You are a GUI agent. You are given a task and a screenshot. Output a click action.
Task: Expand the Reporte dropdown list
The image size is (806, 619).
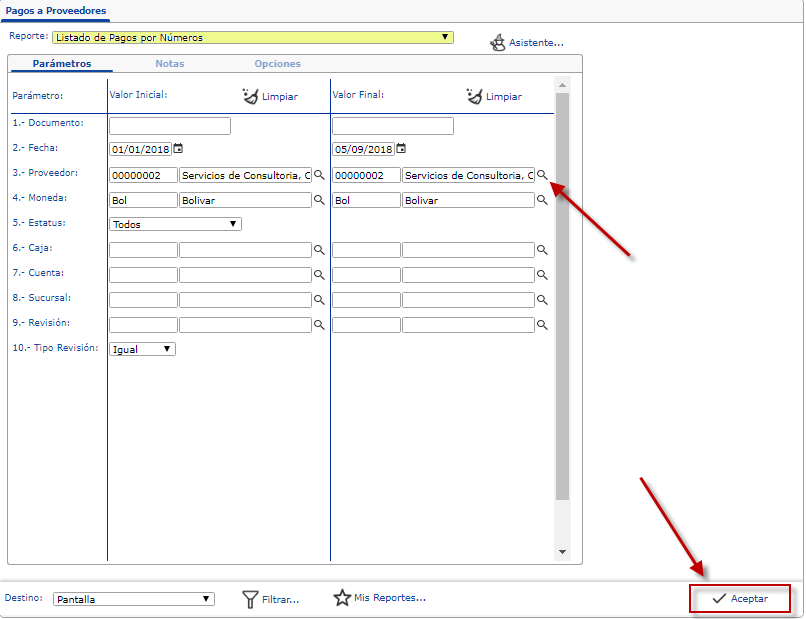pyautogui.click(x=445, y=37)
